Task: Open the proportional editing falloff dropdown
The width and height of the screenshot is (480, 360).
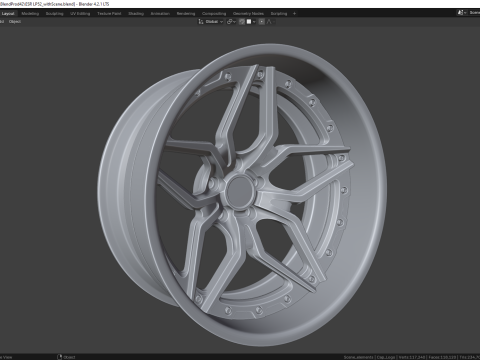Action: [271, 22]
